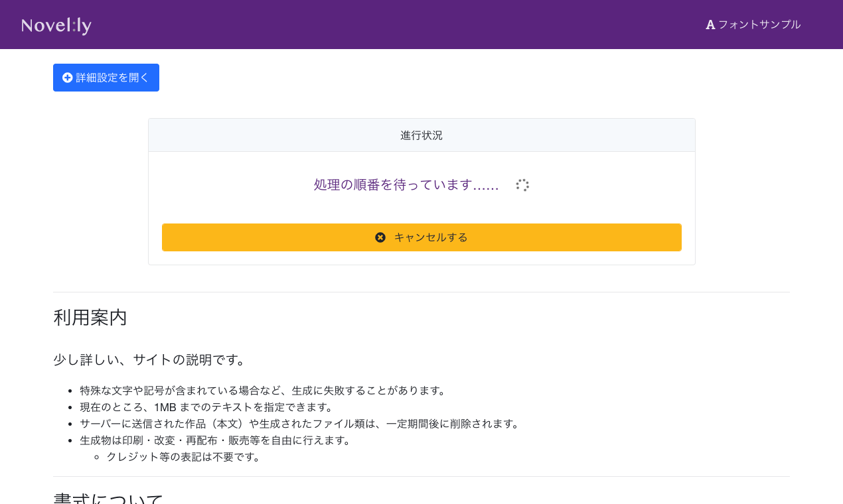The width and height of the screenshot is (843, 504).
Task: Click the Novel:ly logo in the header
Action: click(x=56, y=25)
